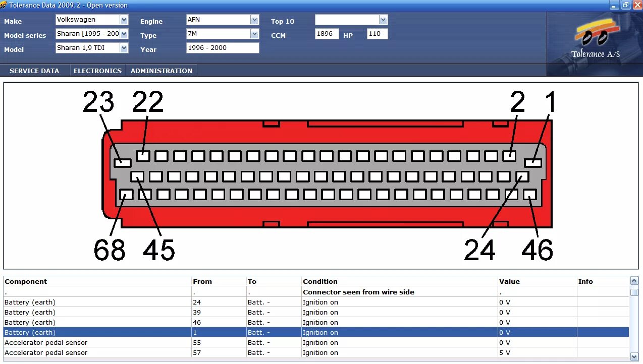Click pin 45 on connector diagram
This screenshot has width=643, height=364.
click(x=137, y=176)
